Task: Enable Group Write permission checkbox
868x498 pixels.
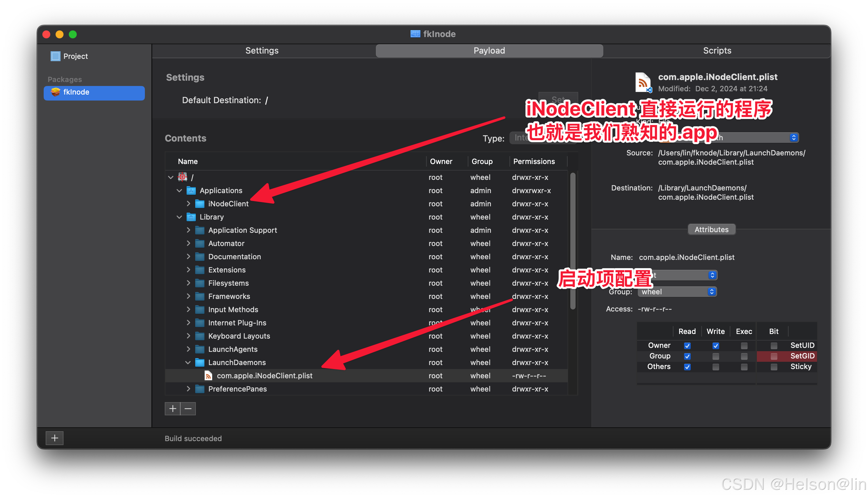Action: 716,356
